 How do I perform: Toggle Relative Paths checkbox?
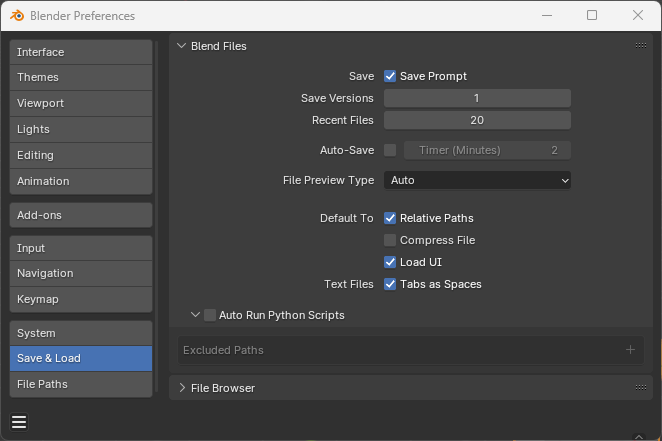(390, 218)
